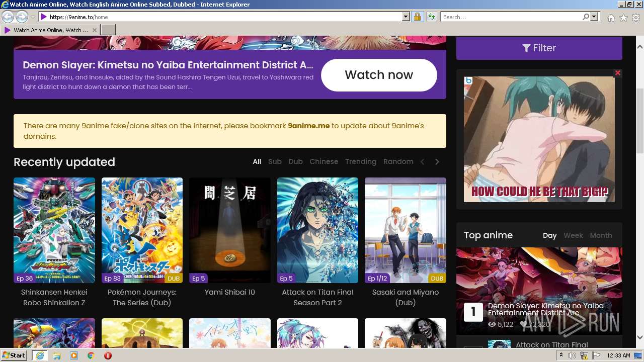Click the Home icon in toolbar
Screen dimensions: 644x362
pos(611,18)
